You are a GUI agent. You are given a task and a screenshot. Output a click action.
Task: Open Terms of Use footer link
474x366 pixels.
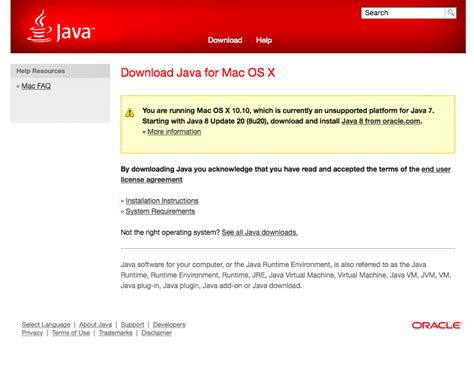pos(71,333)
